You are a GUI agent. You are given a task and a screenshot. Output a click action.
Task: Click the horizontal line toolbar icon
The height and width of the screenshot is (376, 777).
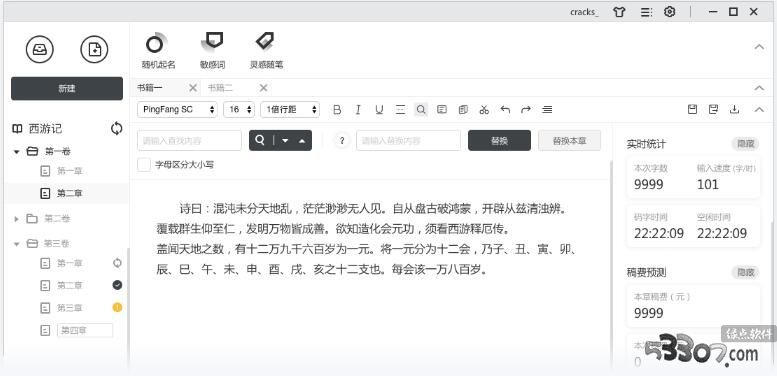[x=400, y=109]
